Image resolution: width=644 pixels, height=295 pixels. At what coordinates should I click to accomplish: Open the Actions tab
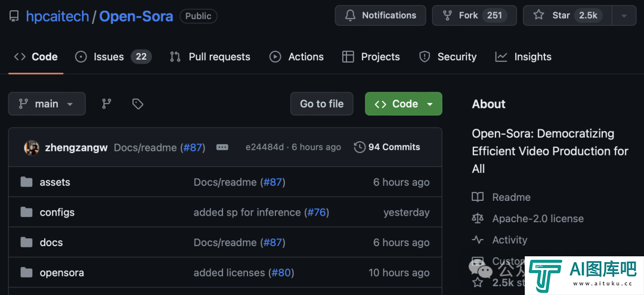(296, 57)
